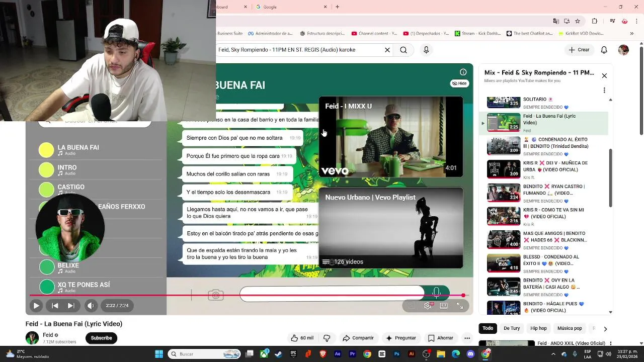
Task: Translate this page icon in address bar
Action: (556, 21)
